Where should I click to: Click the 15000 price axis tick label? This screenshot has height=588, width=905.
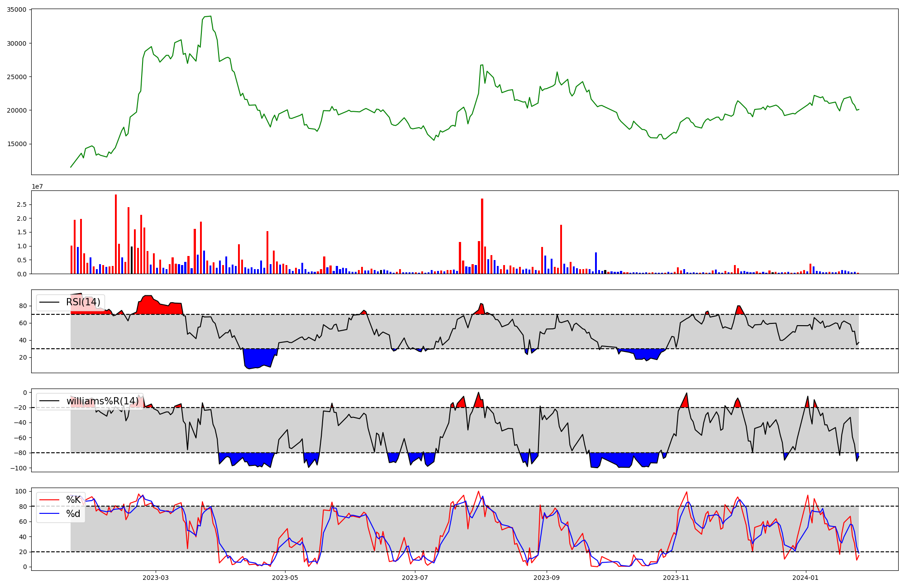click(17, 144)
